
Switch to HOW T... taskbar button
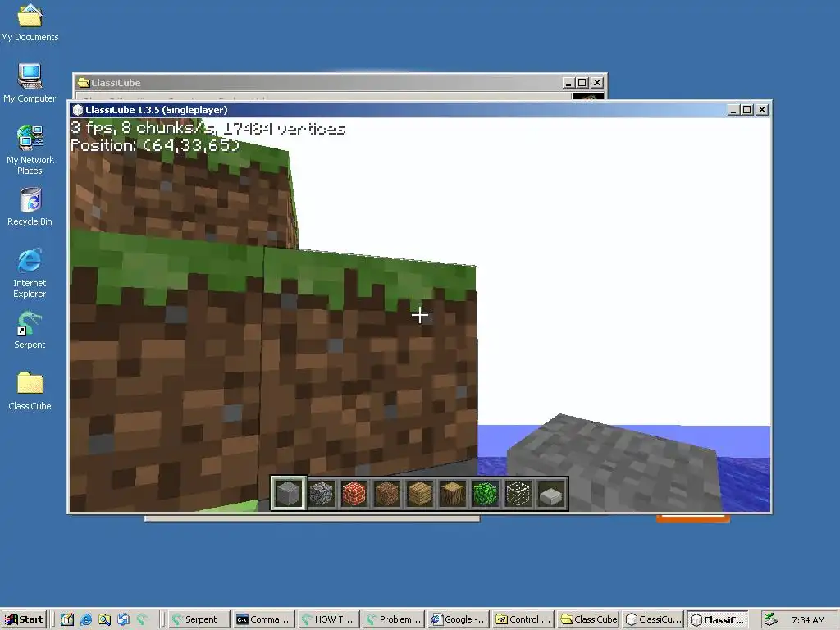coord(330,619)
